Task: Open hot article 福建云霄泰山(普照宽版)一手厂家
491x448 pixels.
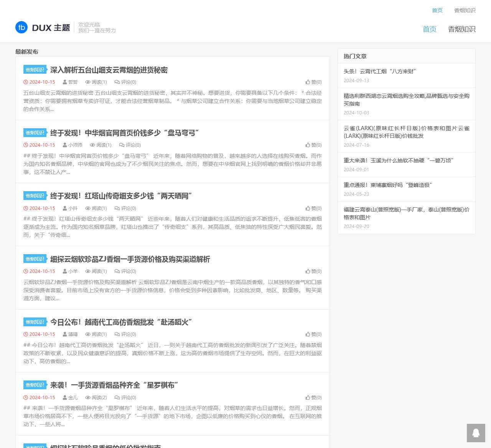Action: 407,213
